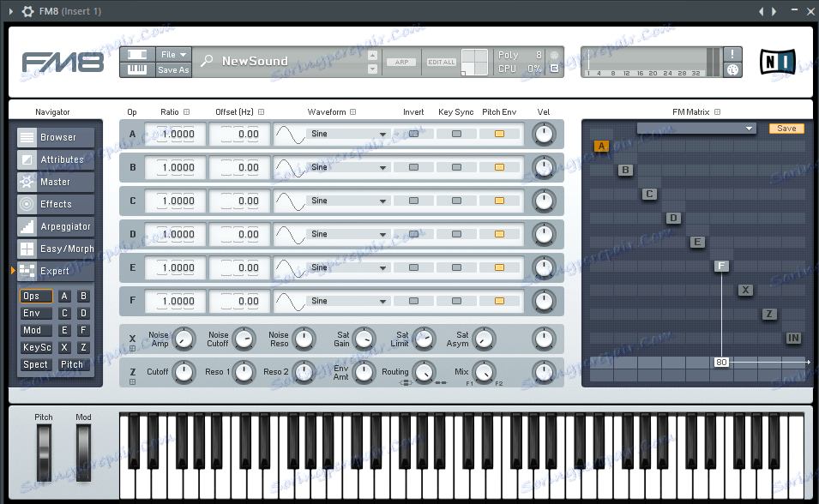The width and height of the screenshot is (819, 504).
Task: Toggle the ARP button in header
Action: 401,63
